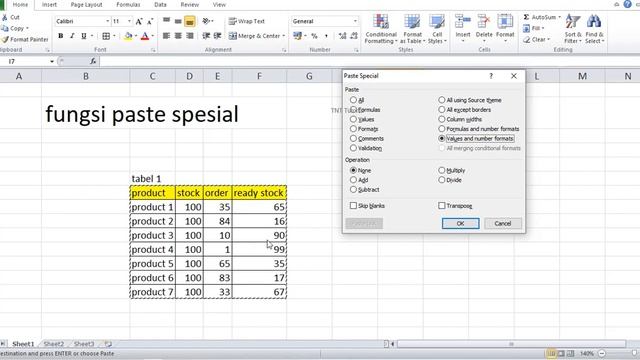
Task: Open the Insert ribbon tab
Action: [49, 5]
